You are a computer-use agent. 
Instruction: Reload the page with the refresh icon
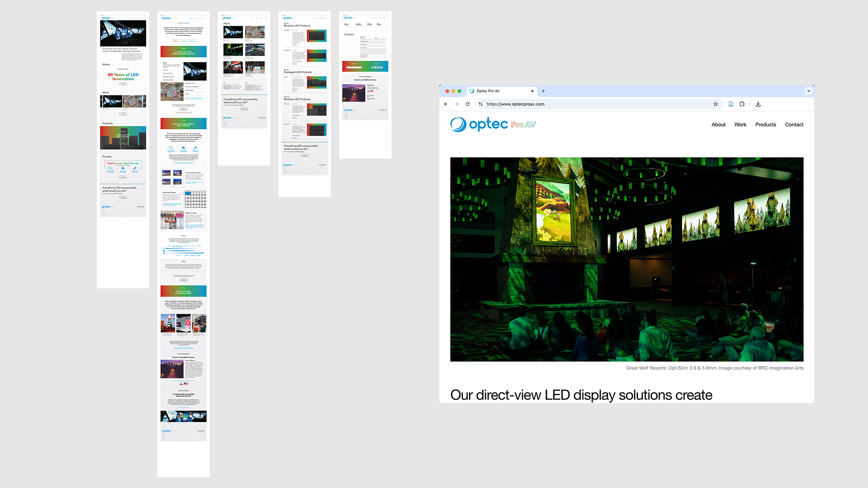click(467, 104)
